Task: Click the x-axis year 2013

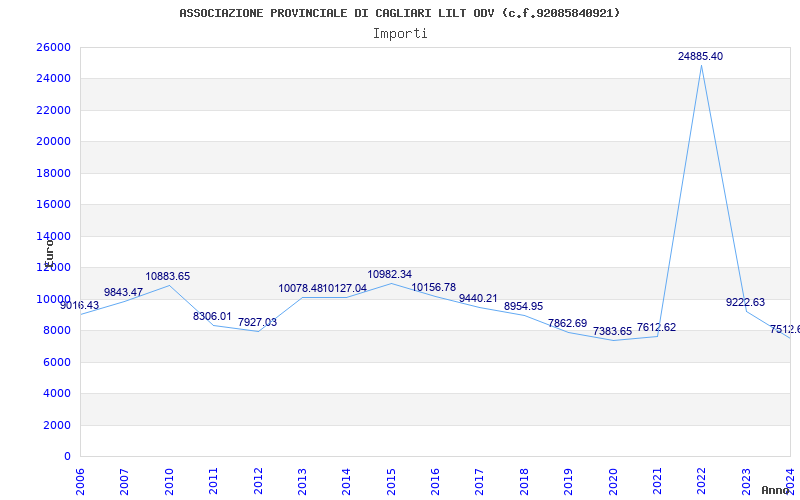Action: pyautogui.click(x=302, y=481)
